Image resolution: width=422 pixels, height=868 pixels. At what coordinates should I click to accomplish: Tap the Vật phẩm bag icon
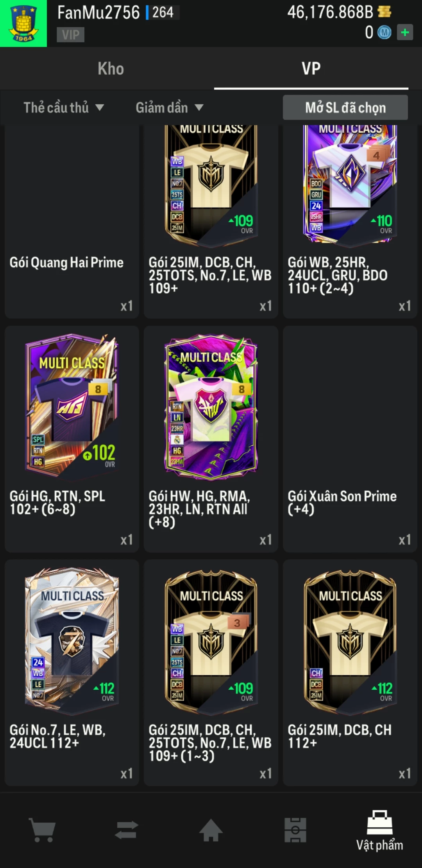tap(379, 822)
